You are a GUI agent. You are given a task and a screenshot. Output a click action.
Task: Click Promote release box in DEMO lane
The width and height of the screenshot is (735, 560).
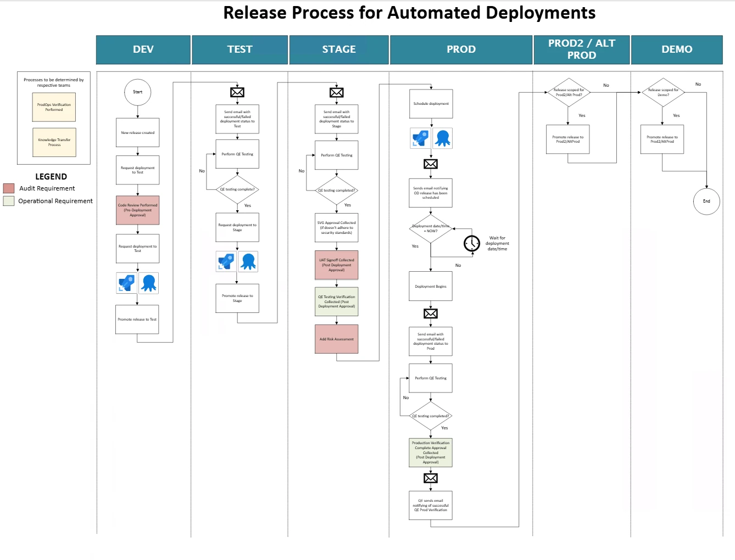click(662, 139)
